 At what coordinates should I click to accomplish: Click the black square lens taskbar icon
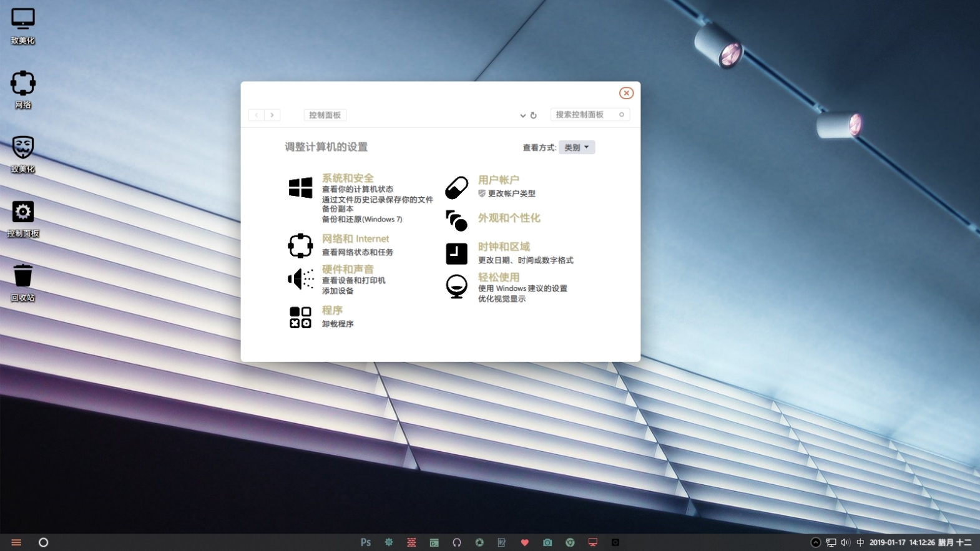tap(615, 542)
